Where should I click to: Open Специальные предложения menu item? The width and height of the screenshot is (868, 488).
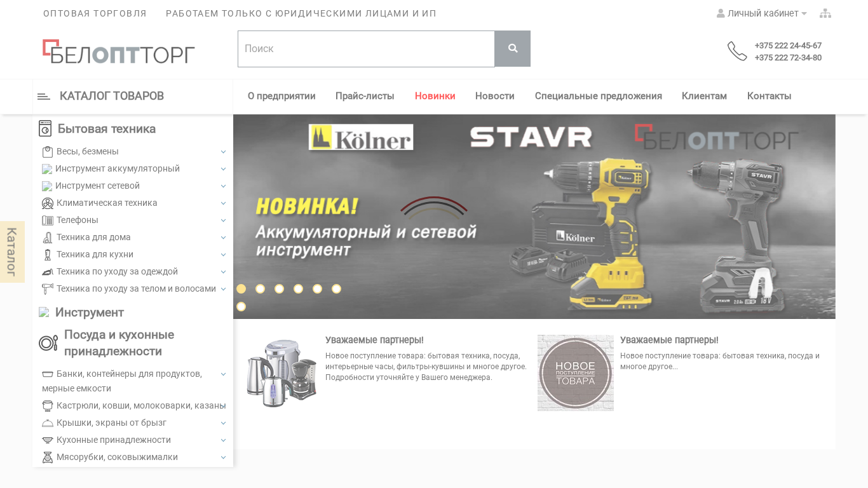599,96
